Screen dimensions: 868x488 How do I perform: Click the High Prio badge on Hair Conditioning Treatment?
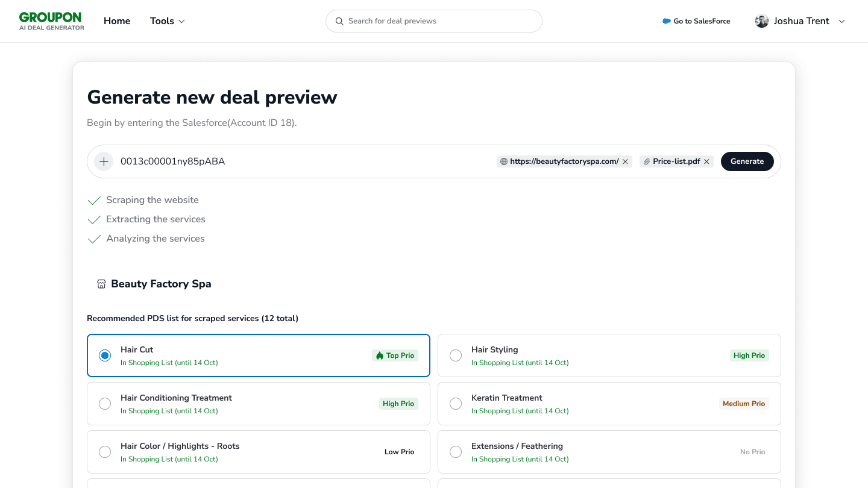click(398, 404)
